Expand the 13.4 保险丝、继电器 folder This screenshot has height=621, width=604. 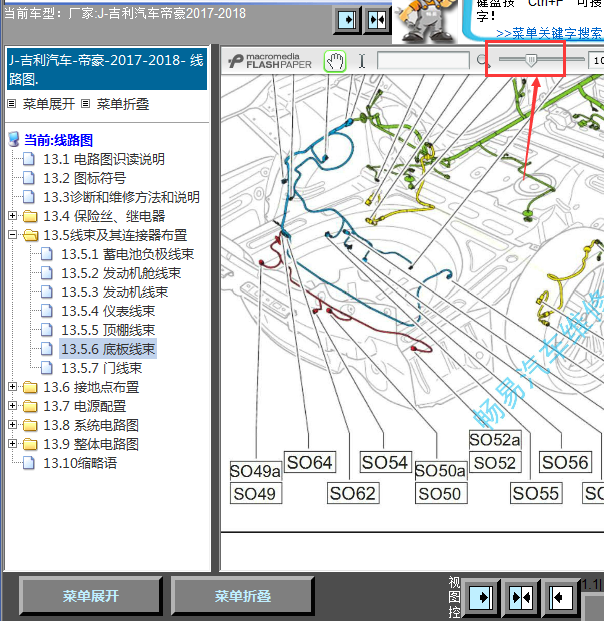tap(12, 216)
